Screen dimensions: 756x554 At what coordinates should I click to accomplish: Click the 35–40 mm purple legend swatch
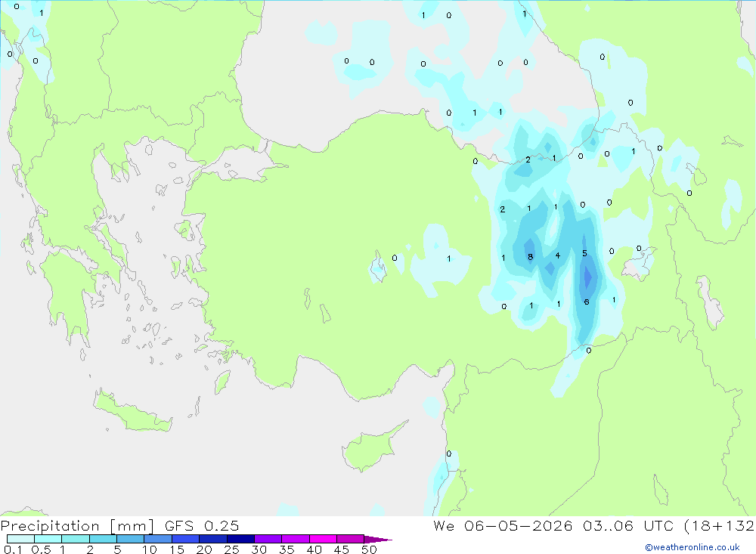296,539
